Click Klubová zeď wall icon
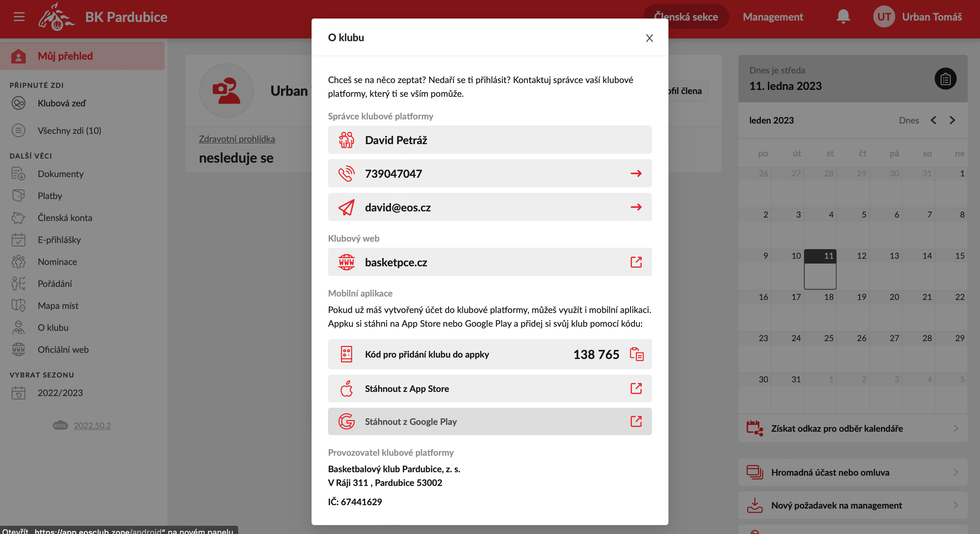Viewport: 980px width, 534px height. coord(18,103)
